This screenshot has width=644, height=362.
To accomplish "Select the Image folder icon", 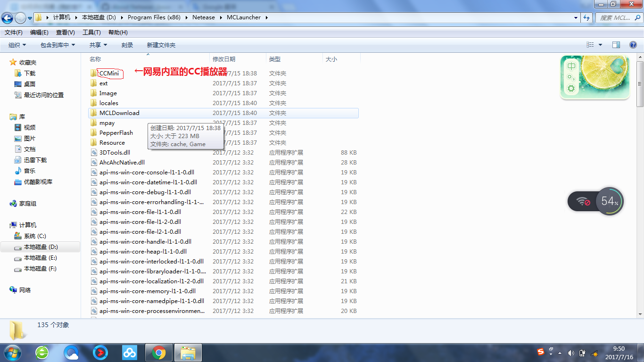I will [94, 93].
